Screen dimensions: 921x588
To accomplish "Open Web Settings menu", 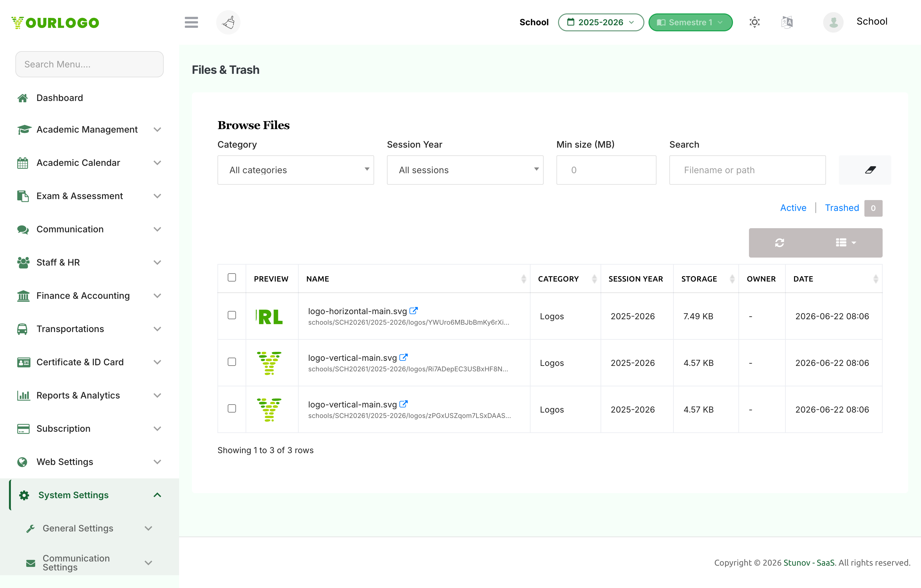I will 90,462.
